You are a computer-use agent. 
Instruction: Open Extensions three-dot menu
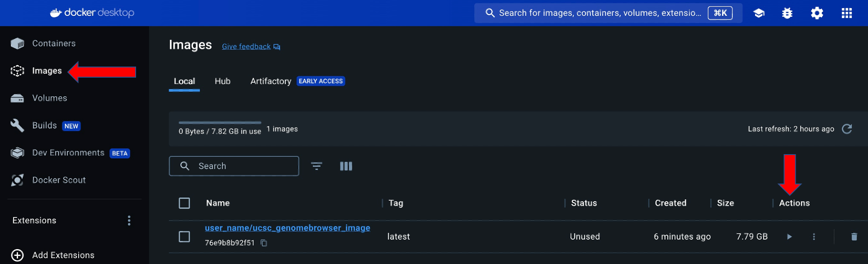tap(129, 221)
